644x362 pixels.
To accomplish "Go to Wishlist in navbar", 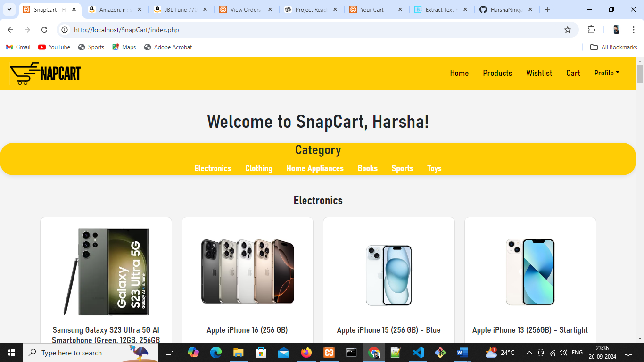I will click(x=539, y=73).
